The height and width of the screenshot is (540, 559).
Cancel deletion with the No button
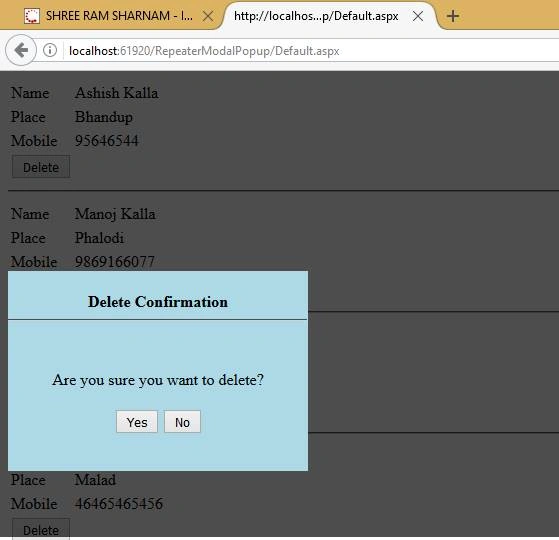[182, 422]
